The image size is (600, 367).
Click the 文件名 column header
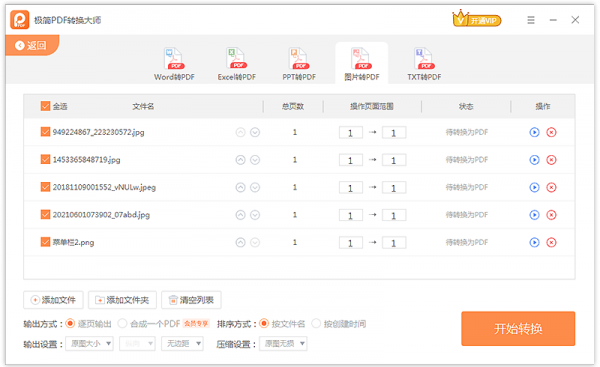click(x=143, y=106)
